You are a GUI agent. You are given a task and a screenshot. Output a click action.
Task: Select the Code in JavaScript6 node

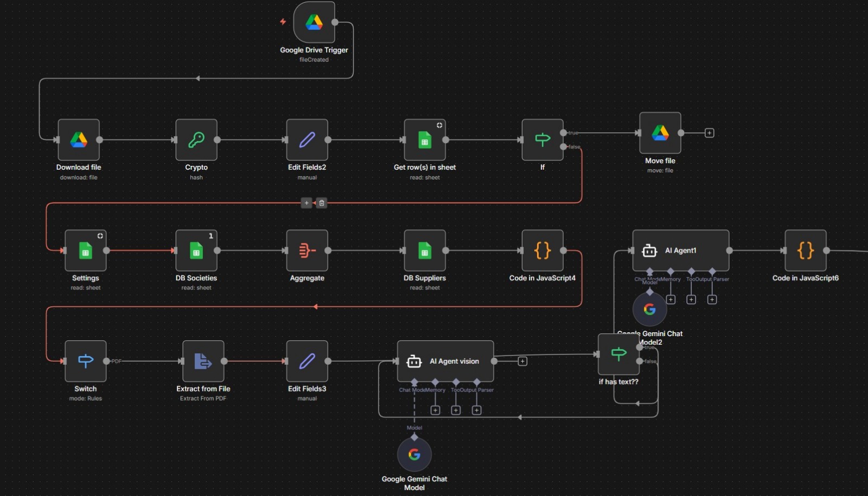[x=806, y=250]
